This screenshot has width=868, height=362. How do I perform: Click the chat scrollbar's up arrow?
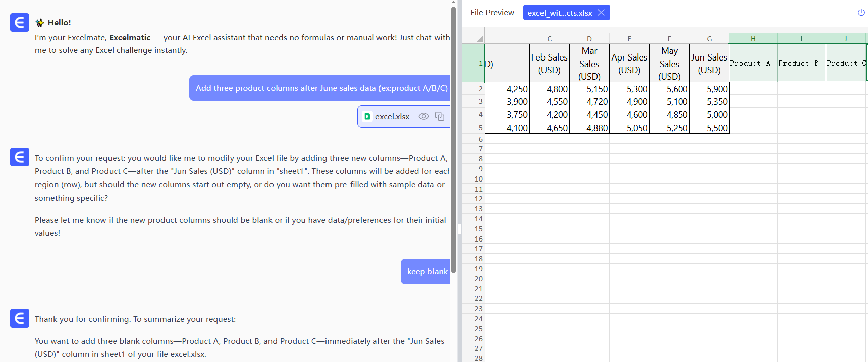click(453, 3)
